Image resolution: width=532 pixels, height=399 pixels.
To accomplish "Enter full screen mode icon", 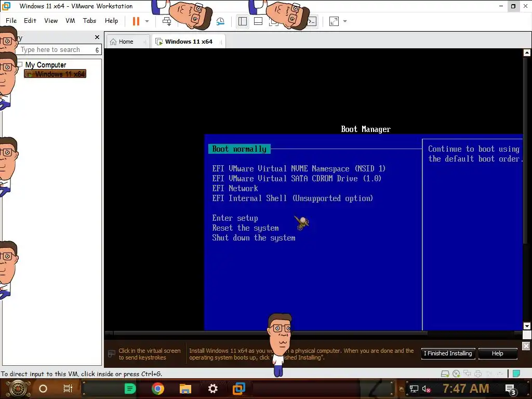I will (x=334, y=21).
